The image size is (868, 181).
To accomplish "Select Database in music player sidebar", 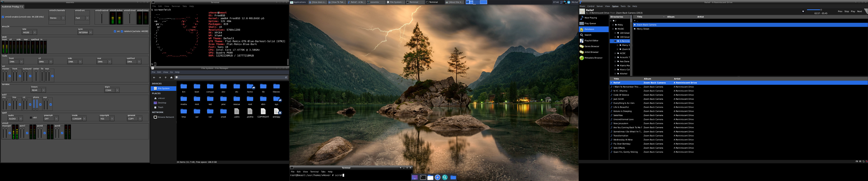I will [593, 29].
